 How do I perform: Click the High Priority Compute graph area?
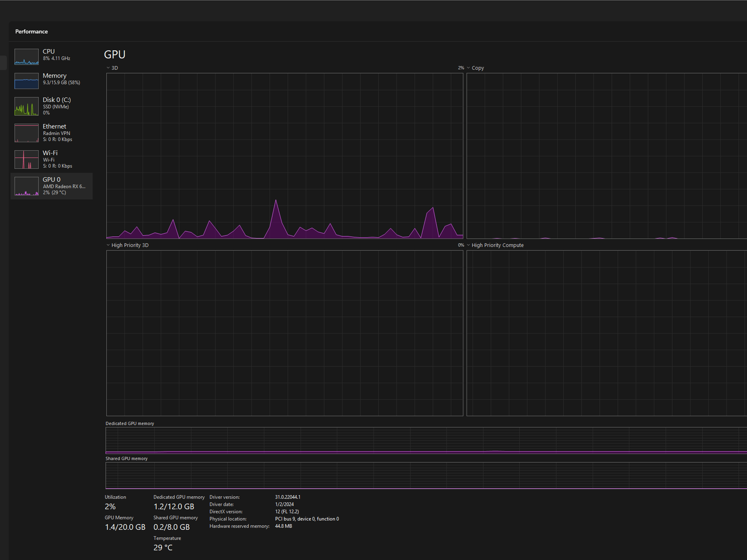607,333
